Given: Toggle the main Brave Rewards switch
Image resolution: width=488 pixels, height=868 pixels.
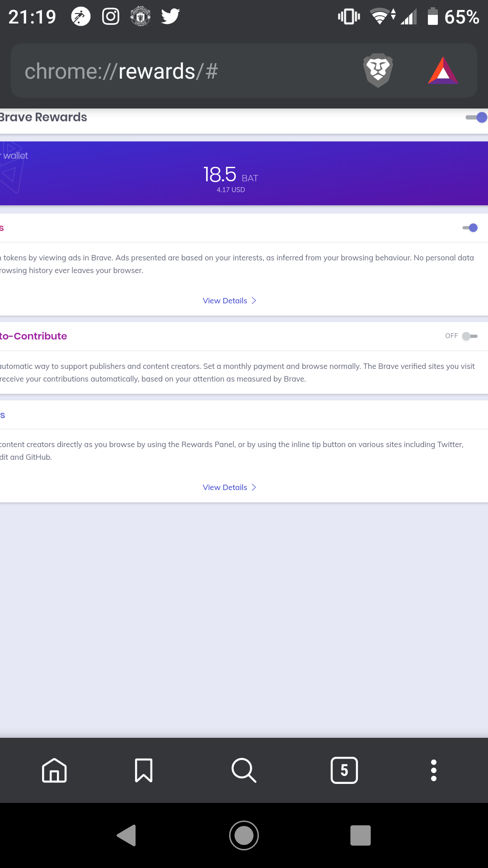Looking at the screenshot, I should pyautogui.click(x=476, y=118).
